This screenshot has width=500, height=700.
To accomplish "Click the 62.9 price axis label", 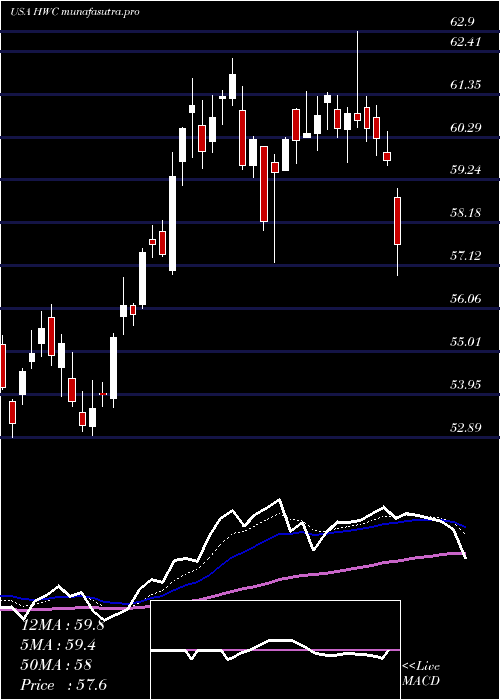I will pyautogui.click(x=462, y=22).
